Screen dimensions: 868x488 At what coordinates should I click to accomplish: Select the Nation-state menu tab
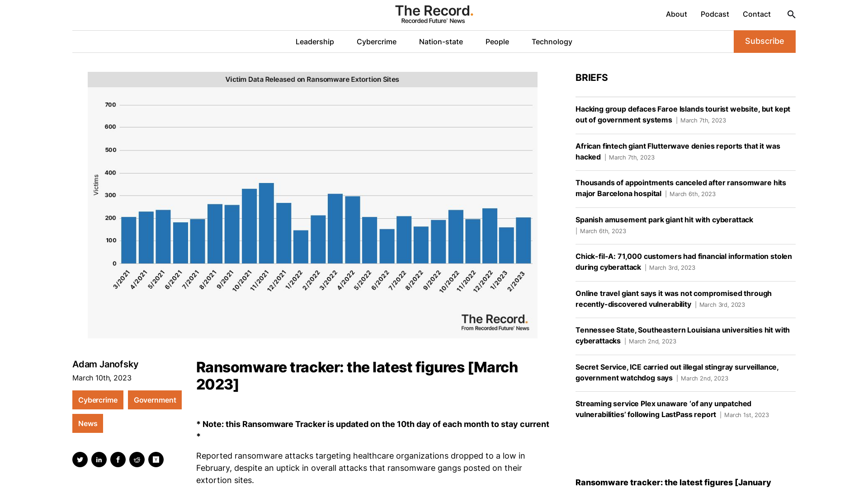tap(441, 41)
